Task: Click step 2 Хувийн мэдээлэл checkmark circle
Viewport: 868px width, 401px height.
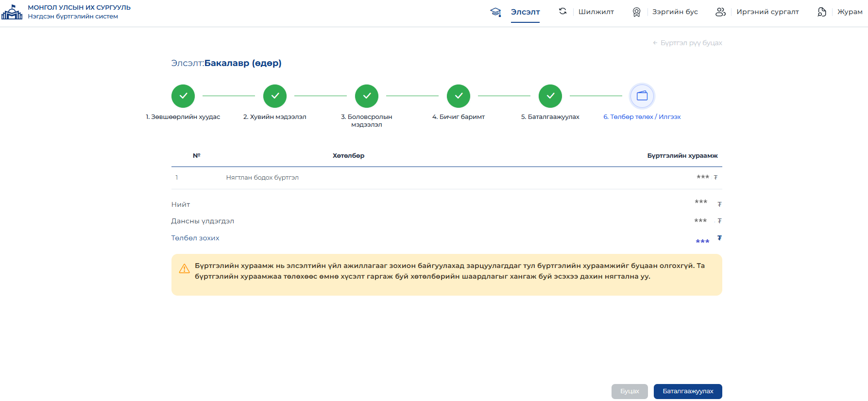Action: point(275,96)
